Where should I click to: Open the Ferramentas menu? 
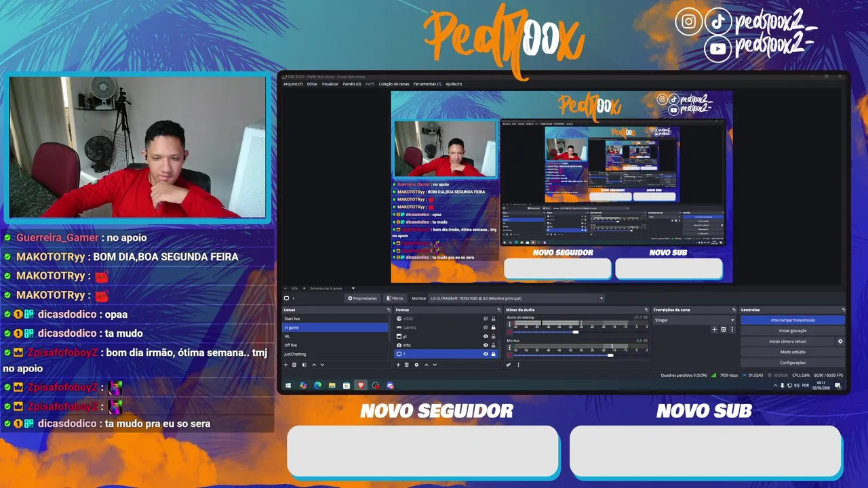point(427,84)
